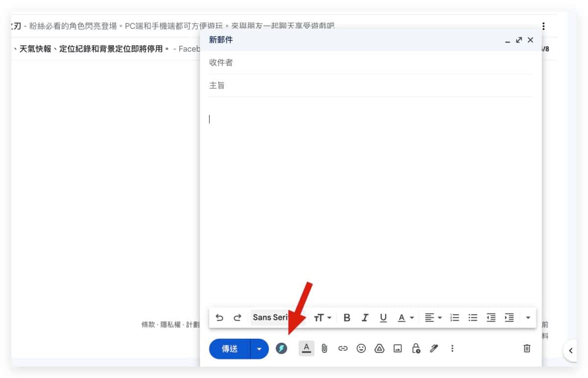The image size is (588, 378).
Task: Insert a photo
Action: pos(398,349)
